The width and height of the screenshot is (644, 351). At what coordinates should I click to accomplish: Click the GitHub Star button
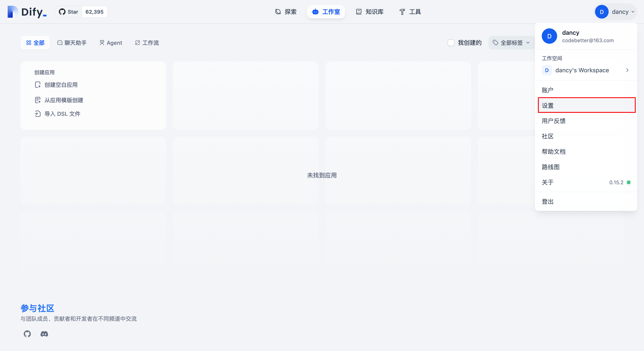(69, 12)
